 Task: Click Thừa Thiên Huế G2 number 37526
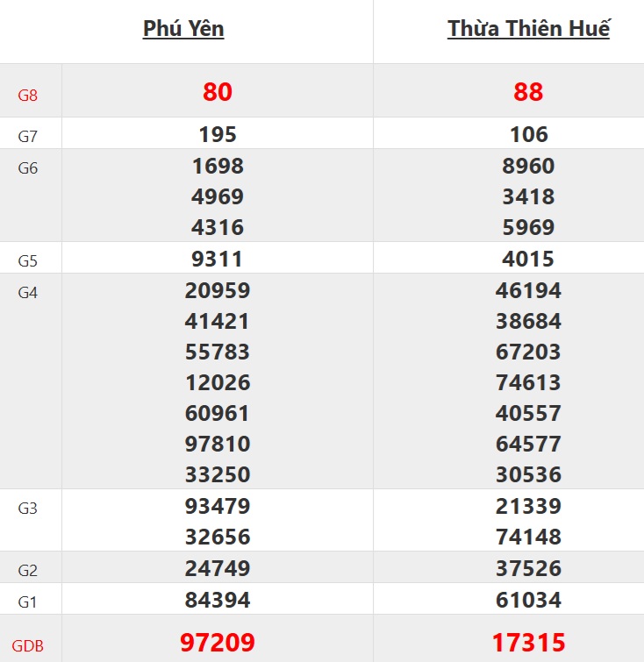pos(528,568)
